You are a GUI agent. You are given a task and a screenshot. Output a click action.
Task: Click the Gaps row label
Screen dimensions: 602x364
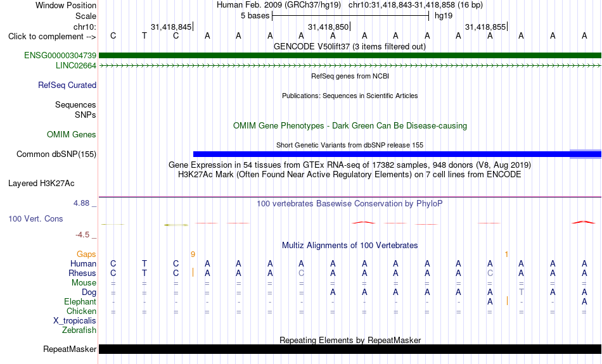[x=86, y=254]
